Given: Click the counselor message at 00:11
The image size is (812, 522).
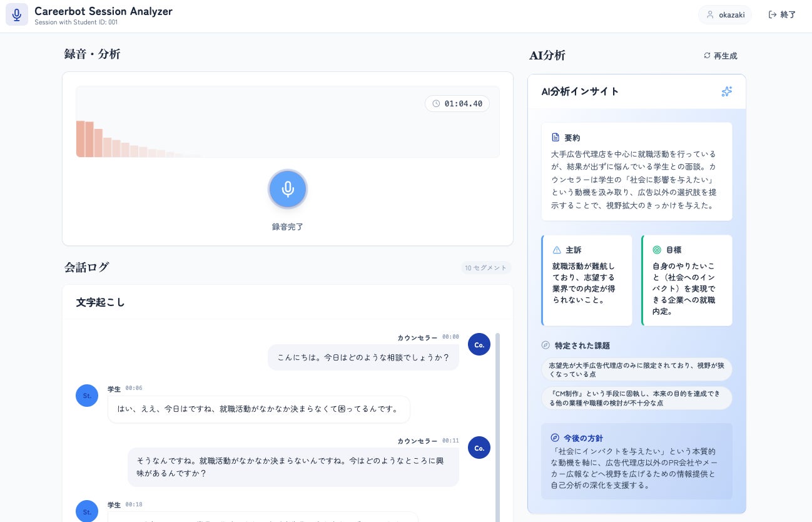Looking at the screenshot, I should (293, 467).
